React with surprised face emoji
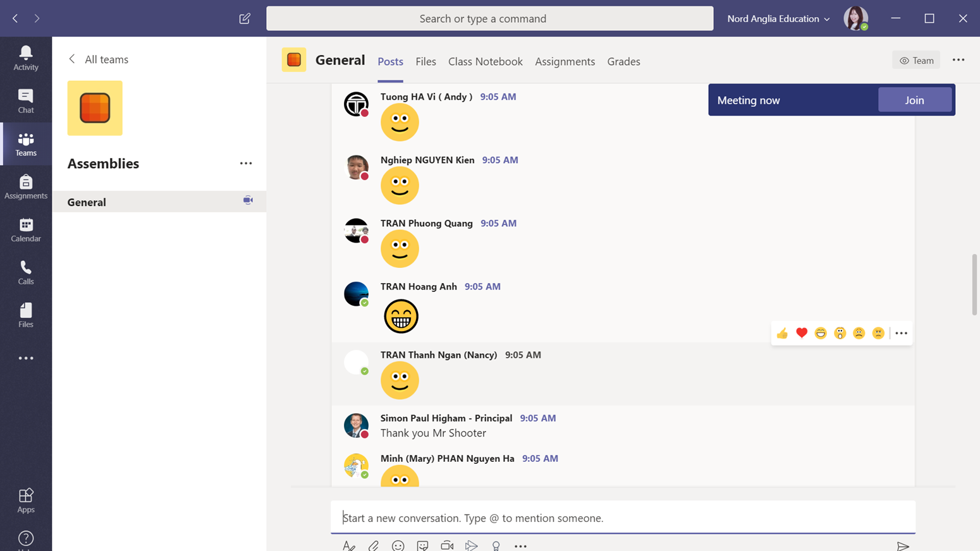The width and height of the screenshot is (980, 551). click(x=840, y=333)
